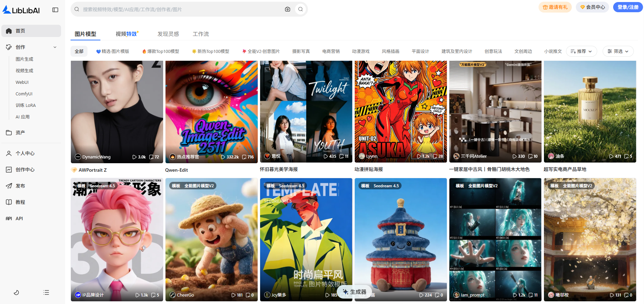Click the 生成器 floating button
This screenshot has height=304, width=644.
coord(354,292)
